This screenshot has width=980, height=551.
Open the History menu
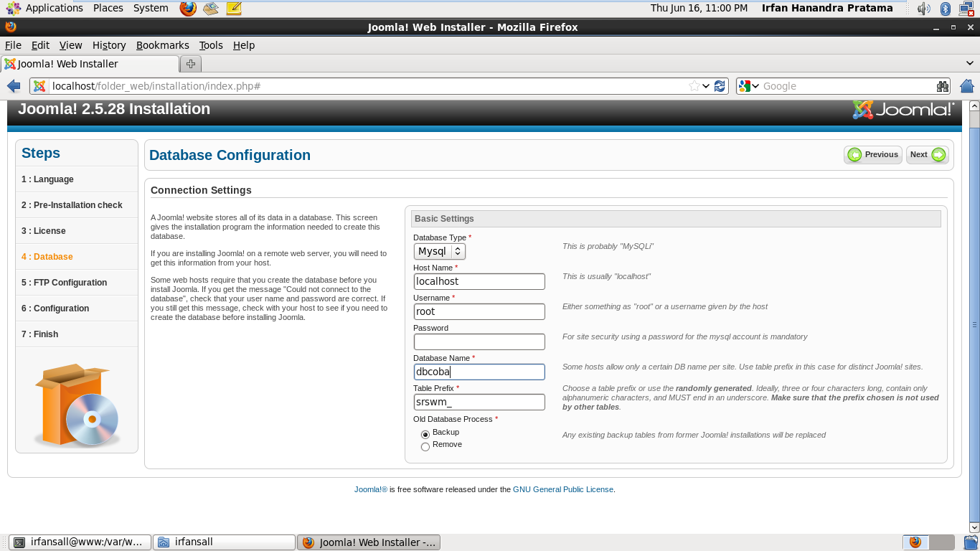click(109, 45)
